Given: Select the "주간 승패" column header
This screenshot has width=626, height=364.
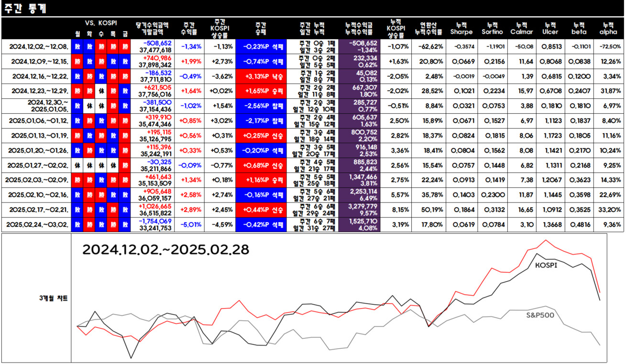Looking at the screenshot, I should pyautogui.click(x=261, y=29).
